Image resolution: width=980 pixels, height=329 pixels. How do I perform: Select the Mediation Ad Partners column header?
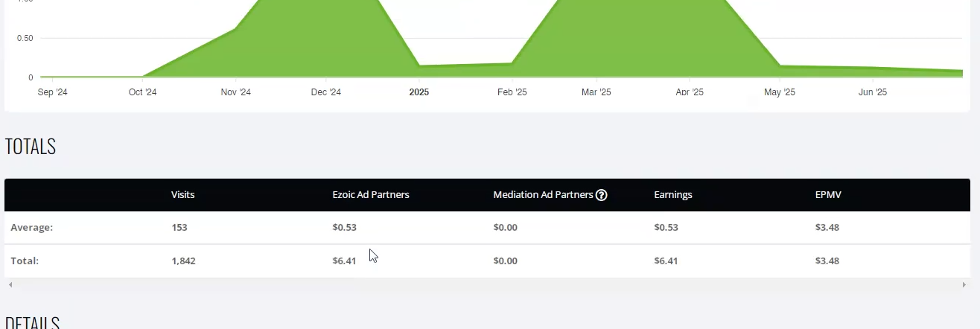click(x=543, y=195)
